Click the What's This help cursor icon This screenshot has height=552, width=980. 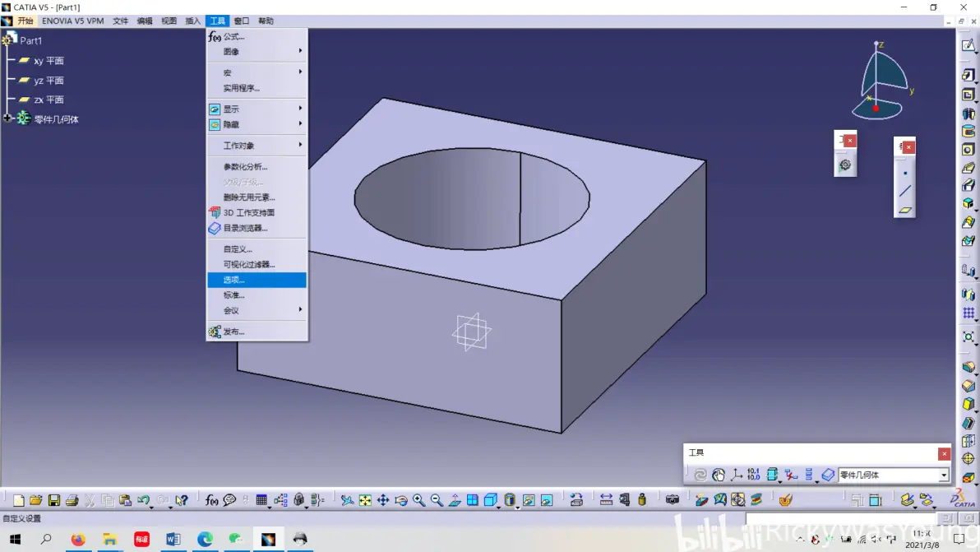coord(181,499)
